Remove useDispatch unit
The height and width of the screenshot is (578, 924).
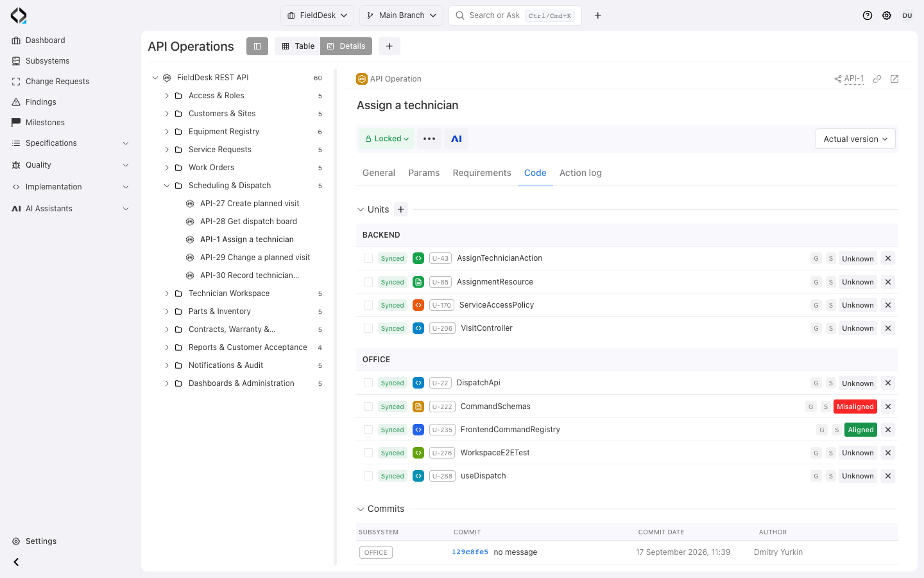(x=888, y=476)
